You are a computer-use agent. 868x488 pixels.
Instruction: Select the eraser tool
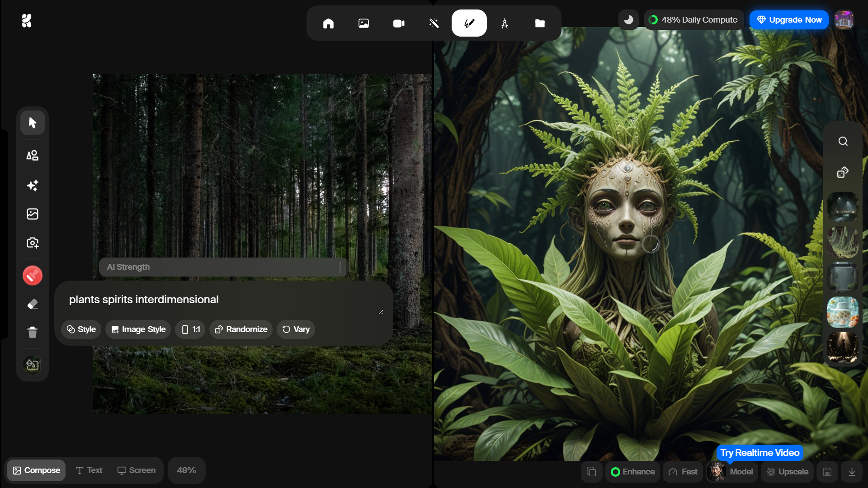pyautogui.click(x=32, y=304)
